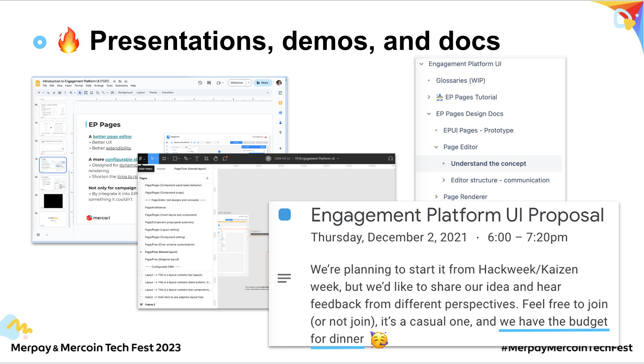The image size is (644, 364).
Task: Collapse the EP Pages Design Docs node
Action: point(429,114)
